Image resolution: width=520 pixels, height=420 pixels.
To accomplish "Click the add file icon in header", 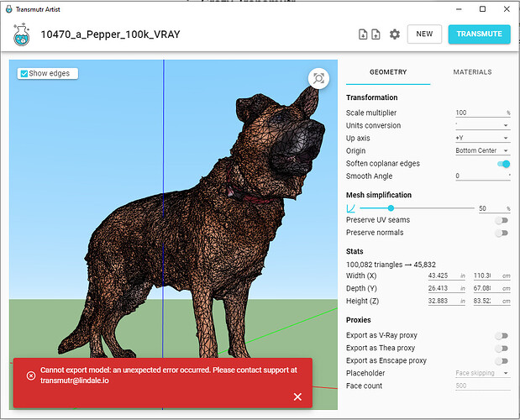I will coord(376,34).
